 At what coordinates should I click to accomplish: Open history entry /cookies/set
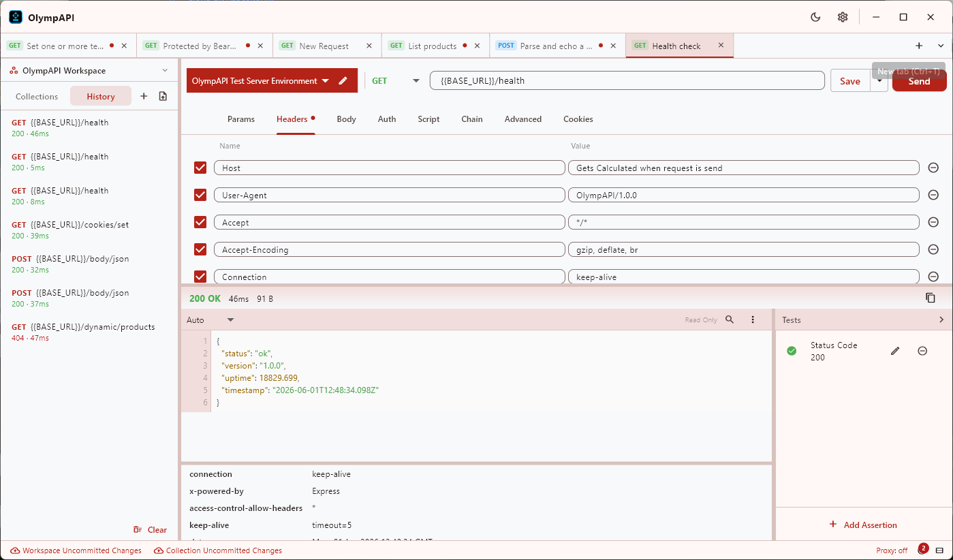(x=89, y=230)
